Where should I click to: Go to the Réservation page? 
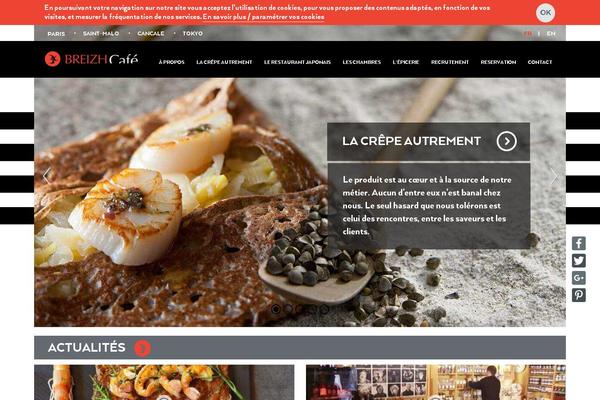(x=498, y=62)
